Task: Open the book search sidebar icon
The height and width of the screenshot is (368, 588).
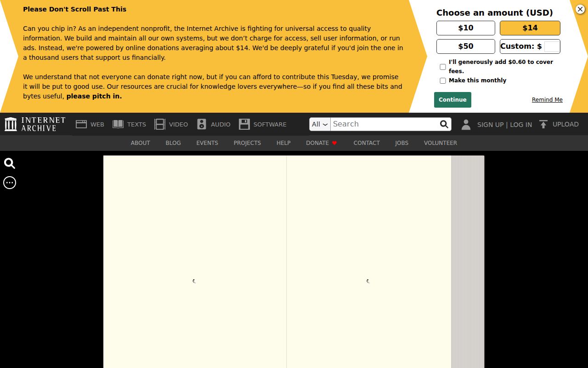Action: [x=10, y=163]
